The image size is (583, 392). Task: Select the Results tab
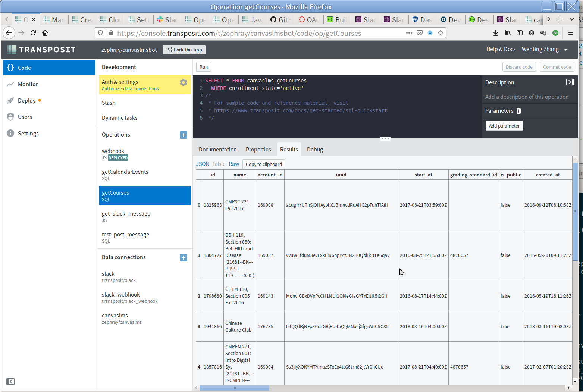click(x=289, y=149)
